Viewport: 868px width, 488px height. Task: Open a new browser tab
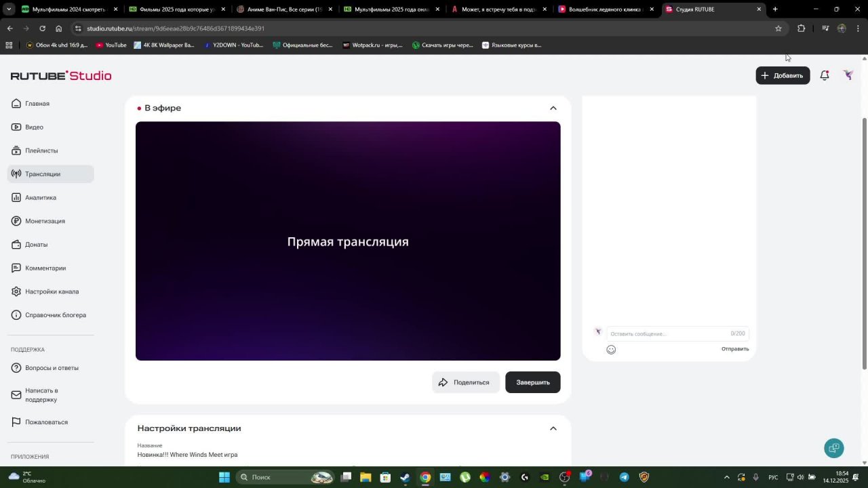775,9
